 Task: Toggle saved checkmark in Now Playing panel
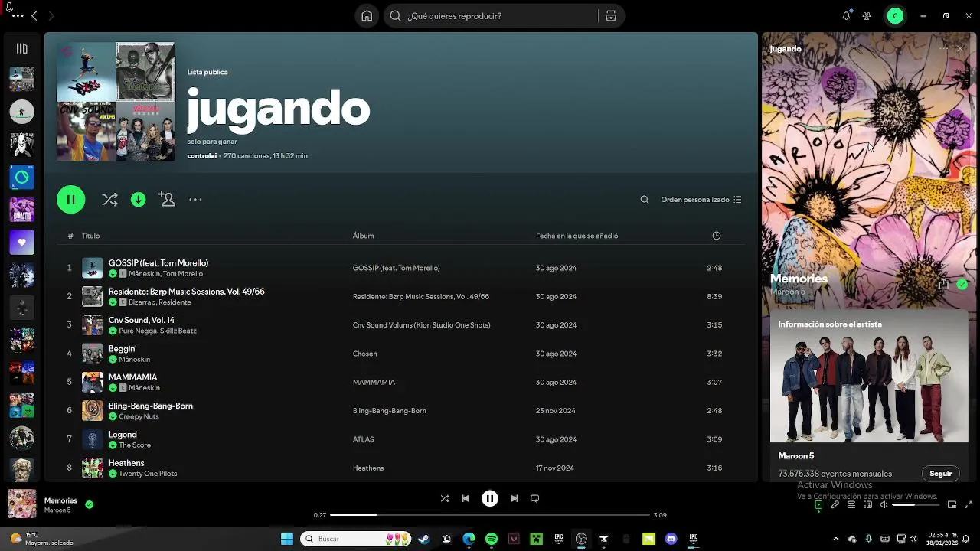coord(962,284)
